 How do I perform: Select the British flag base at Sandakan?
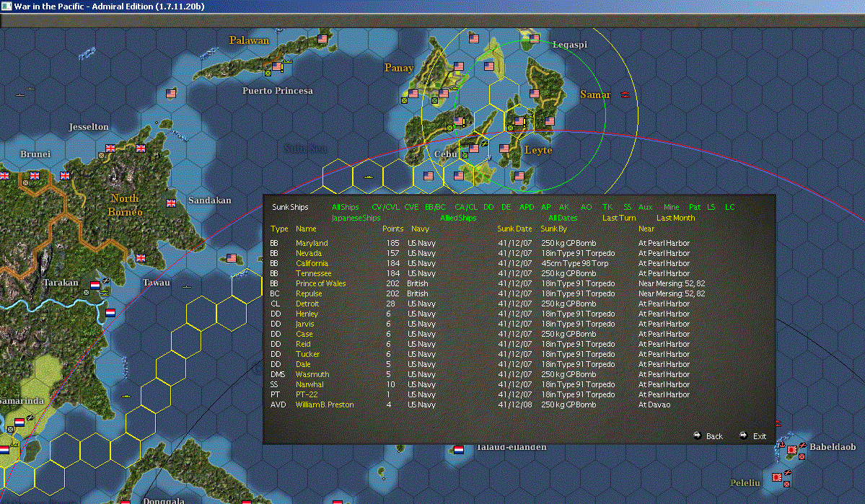point(171,203)
